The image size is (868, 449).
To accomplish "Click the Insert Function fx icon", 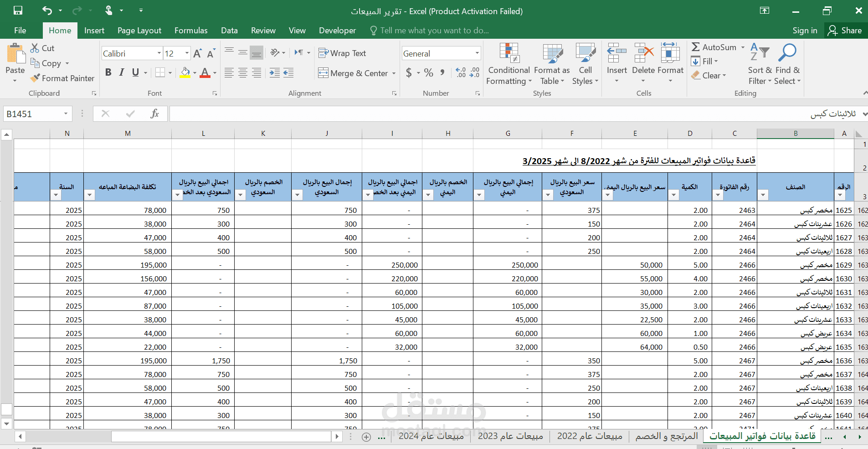I will pos(154,114).
